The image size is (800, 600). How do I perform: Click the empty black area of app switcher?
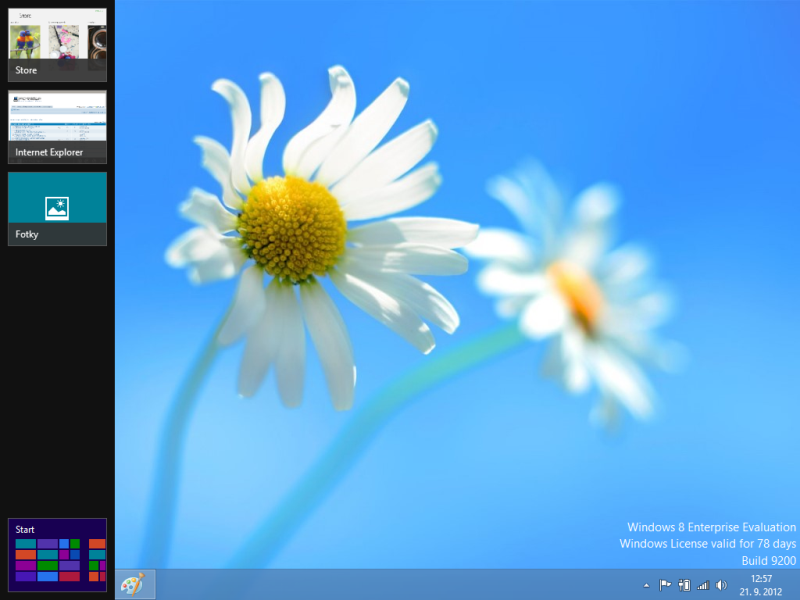click(57, 380)
